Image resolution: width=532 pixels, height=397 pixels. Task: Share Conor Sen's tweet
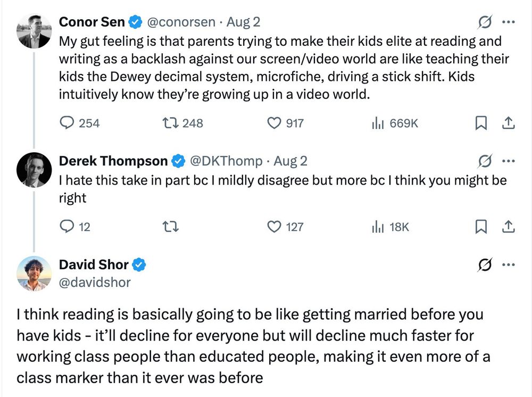tap(508, 123)
